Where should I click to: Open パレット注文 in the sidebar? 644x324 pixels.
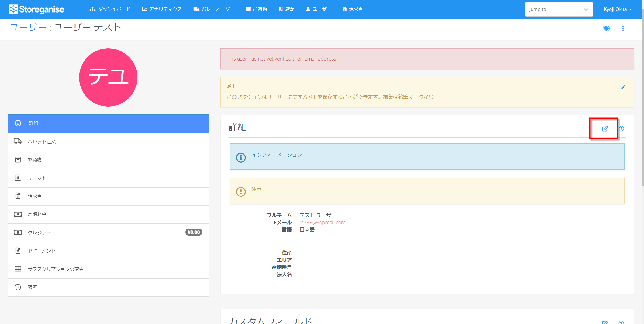[x=108, y=142]
